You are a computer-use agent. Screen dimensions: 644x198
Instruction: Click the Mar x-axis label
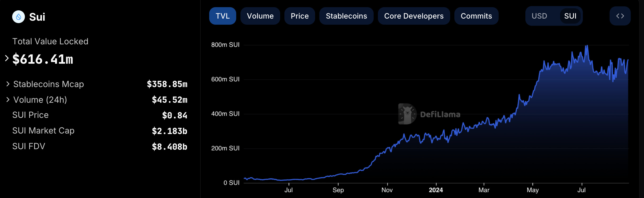484,190
